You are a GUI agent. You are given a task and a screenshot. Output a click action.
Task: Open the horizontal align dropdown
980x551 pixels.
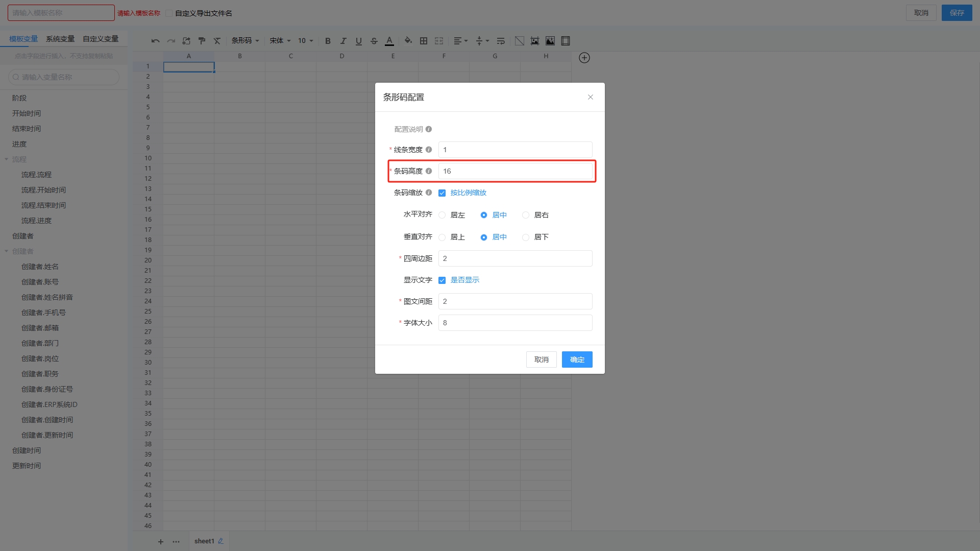461,41
